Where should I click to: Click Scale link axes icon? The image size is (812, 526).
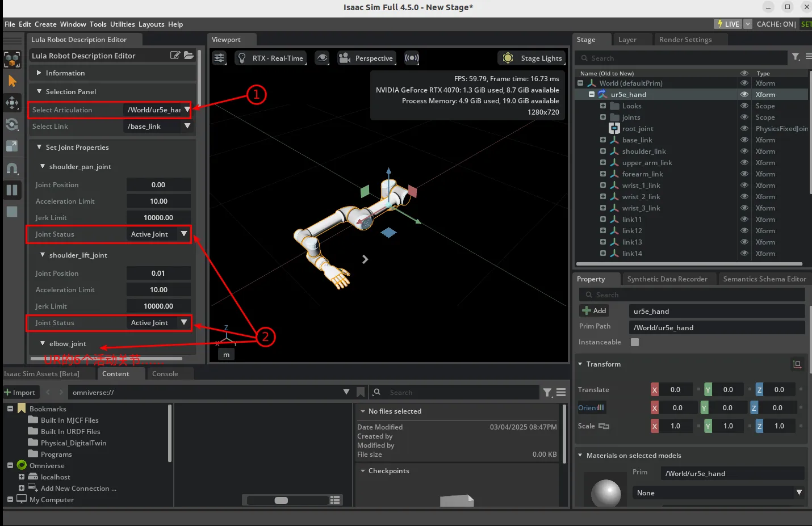click(x=603, y=426)
